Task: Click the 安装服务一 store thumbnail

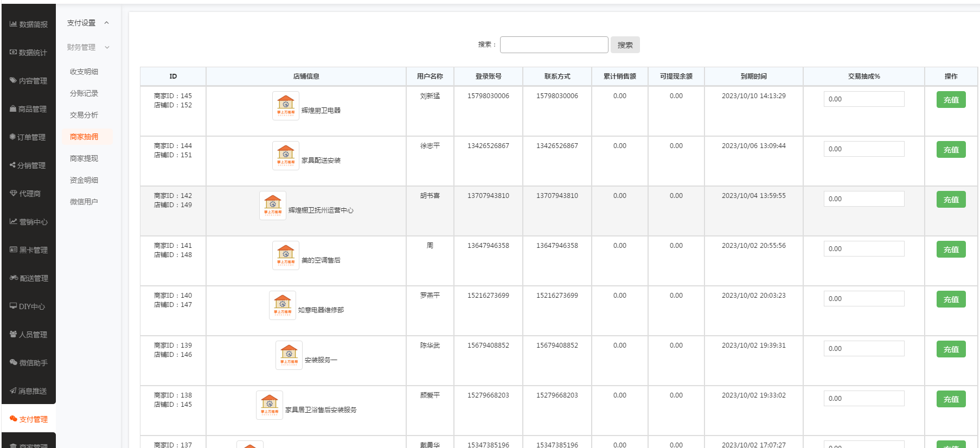Action: [289, 355]
